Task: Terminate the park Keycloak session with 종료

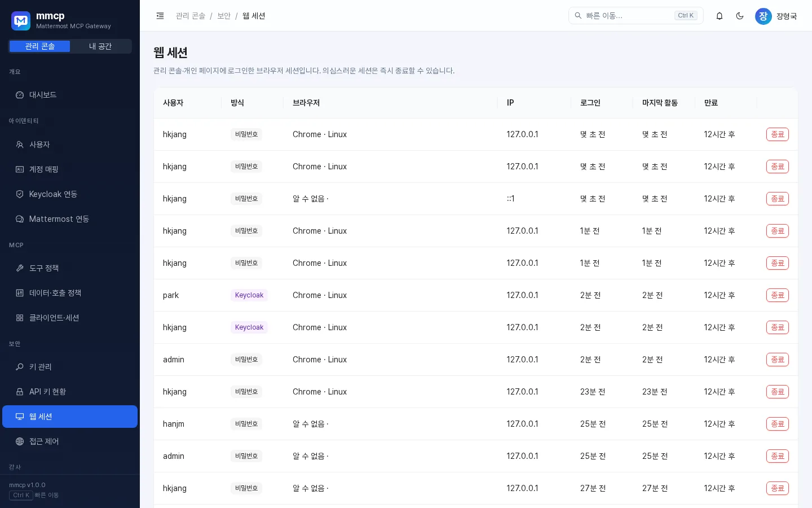Action: [778, 295]
